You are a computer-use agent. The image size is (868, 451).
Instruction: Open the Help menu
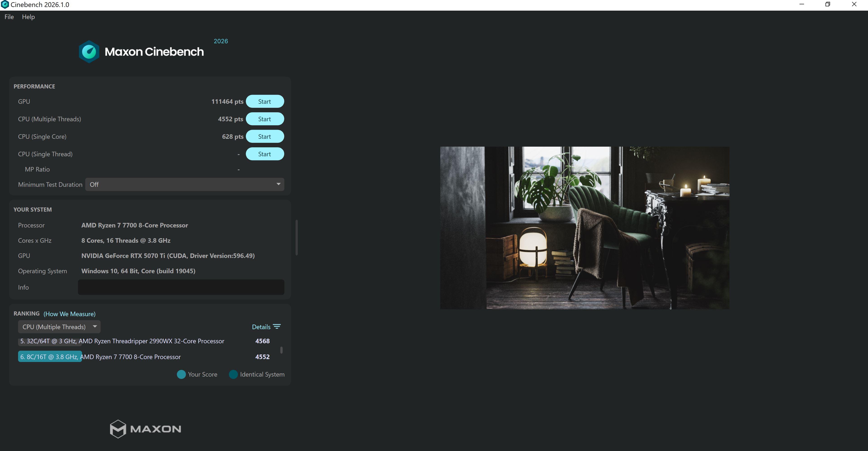[28, 17]
